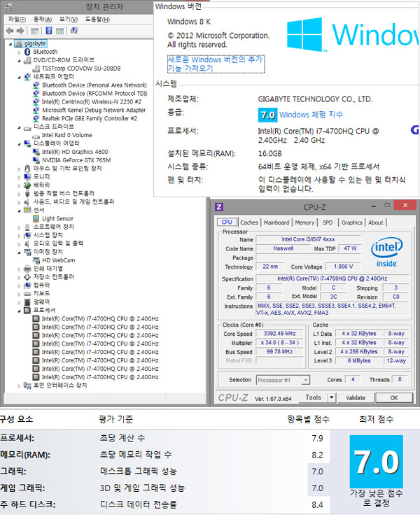Select Intel Raid 0 Volume disk

pos(66,135)
